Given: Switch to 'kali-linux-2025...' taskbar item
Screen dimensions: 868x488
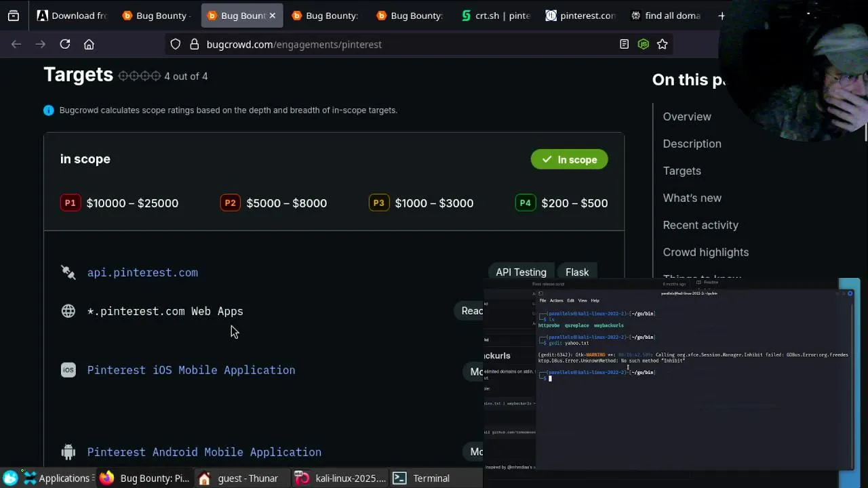Looking at the screenshot, I should tap(341, 478).
